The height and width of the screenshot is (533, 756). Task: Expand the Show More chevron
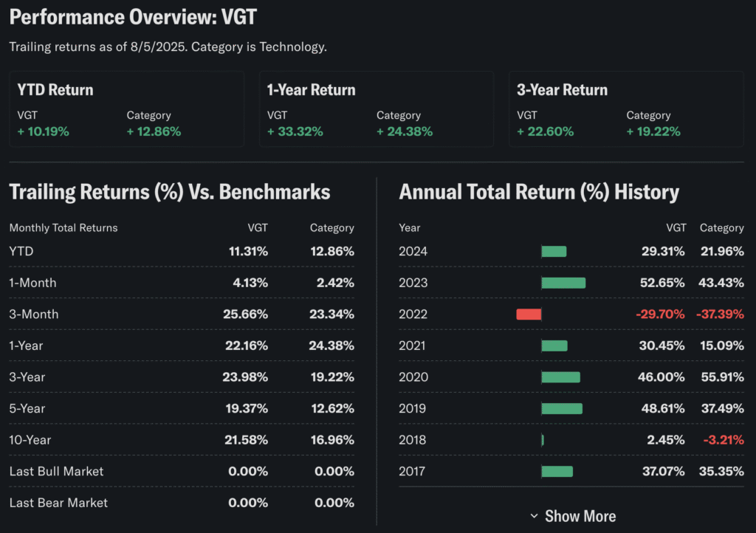tap(534, 516)
